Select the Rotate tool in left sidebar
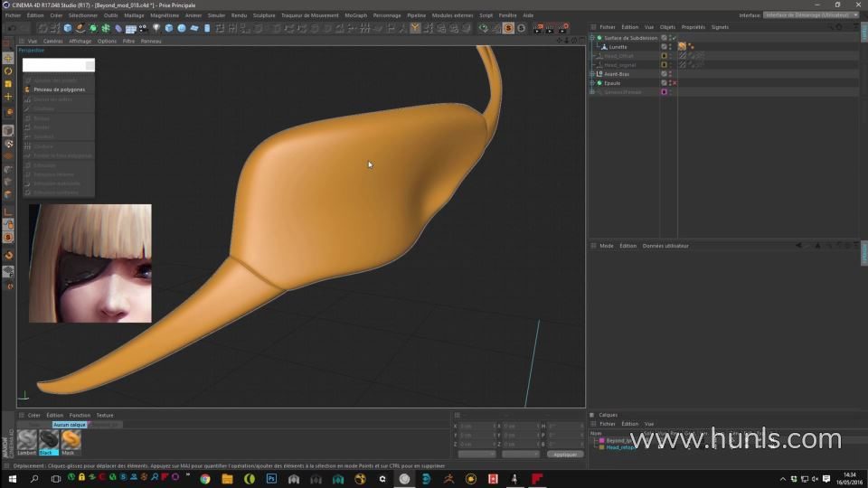Screen dimensions: 868x488 (8, 70)
